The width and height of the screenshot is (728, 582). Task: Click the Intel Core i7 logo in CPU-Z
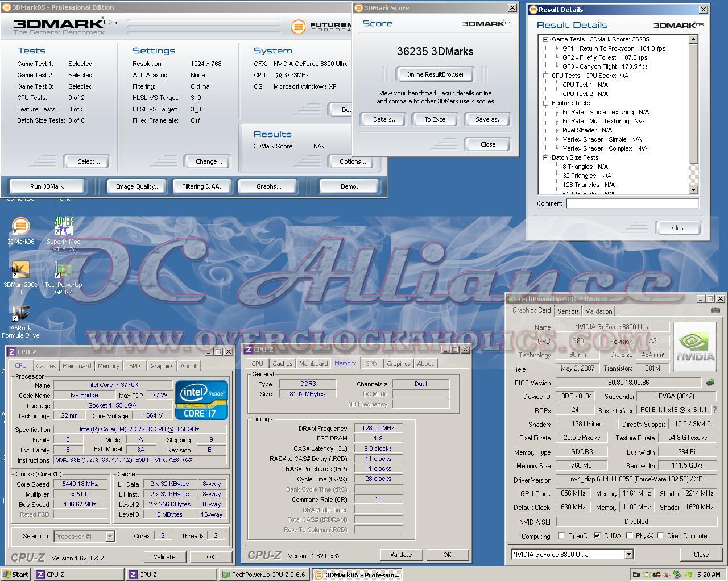point(202,401)
